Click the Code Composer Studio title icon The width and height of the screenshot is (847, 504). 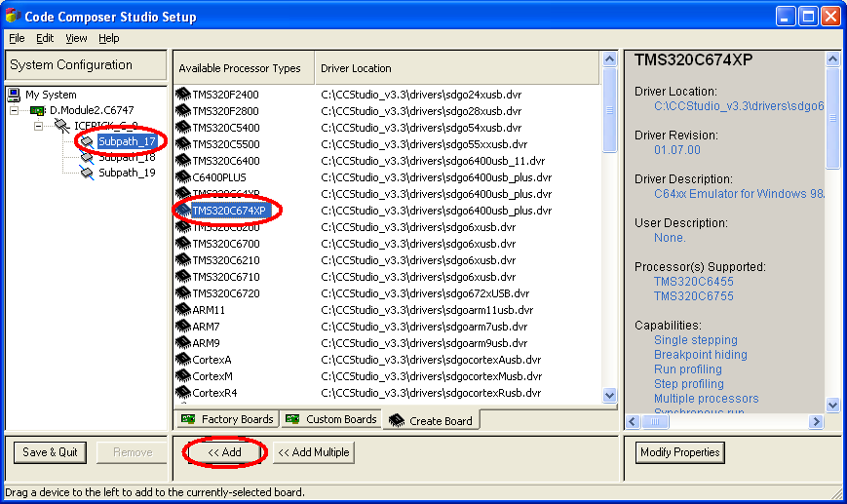pyautogui.click(x=13, y=16)
